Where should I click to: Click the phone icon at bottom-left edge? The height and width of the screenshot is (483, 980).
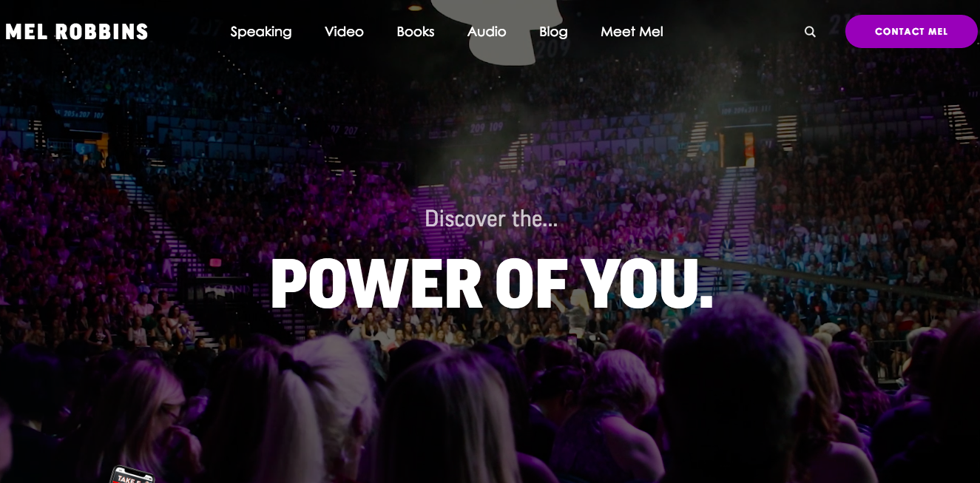[132, 474]
